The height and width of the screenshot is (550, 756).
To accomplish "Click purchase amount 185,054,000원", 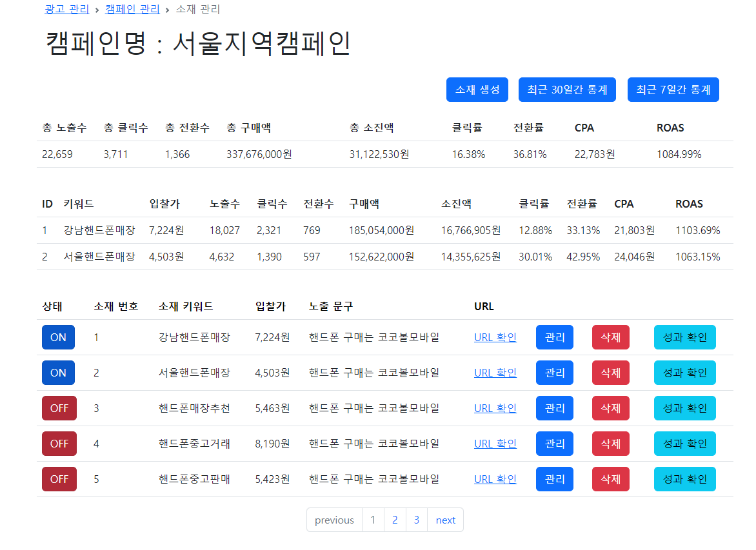I will click(381, 230).
